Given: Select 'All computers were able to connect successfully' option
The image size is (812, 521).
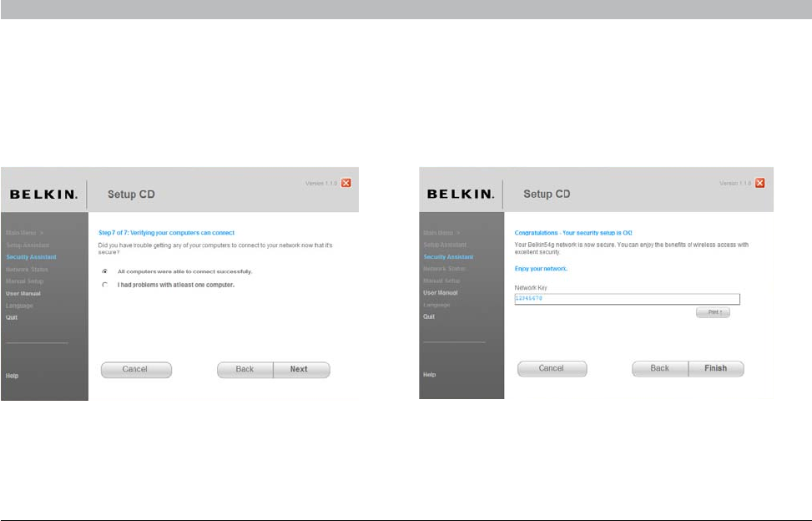Looking at the screenshot, I should (x=105, y=271).
